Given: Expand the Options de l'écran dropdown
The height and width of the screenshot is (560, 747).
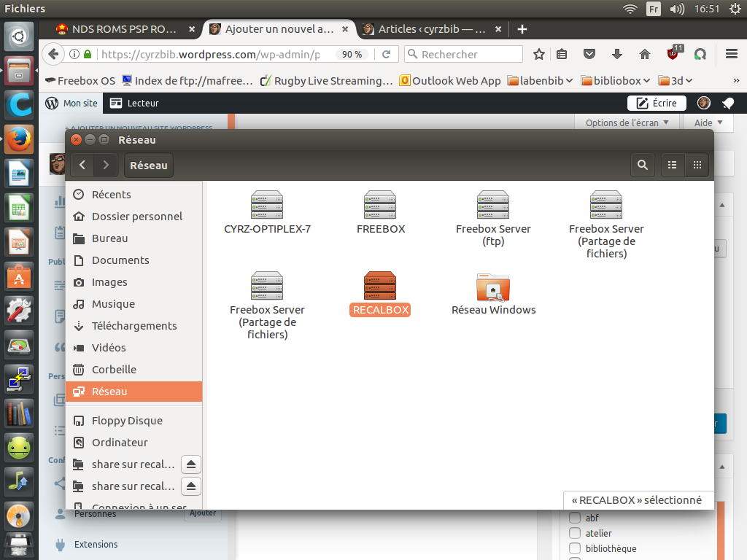Looking at the screenshot, I should pos(627,123).
